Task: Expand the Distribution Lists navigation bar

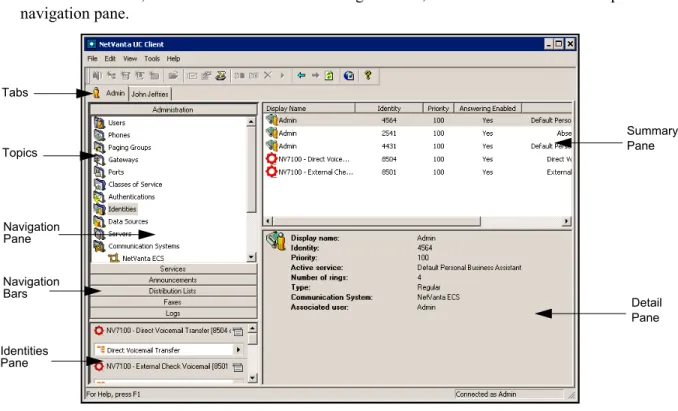Action: pyautogui.click(x=173, y=291)
